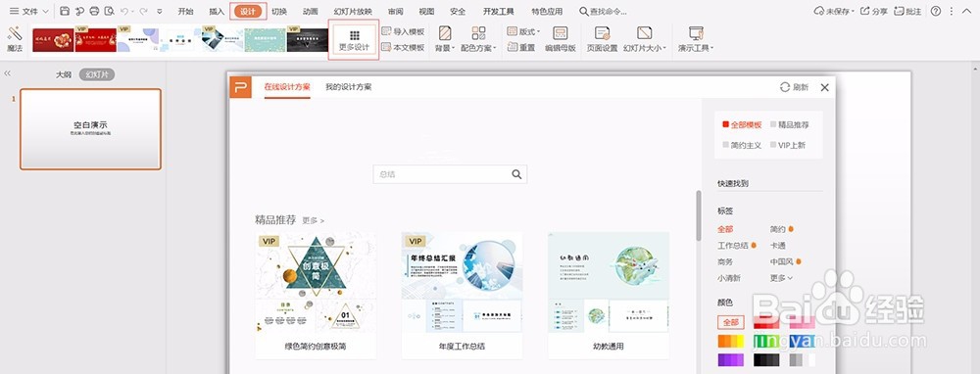The width and height of the screenshot is (980, 374).
Task: Click 更多 > link next to 精品推荐
Action: (x=314, y=220)
